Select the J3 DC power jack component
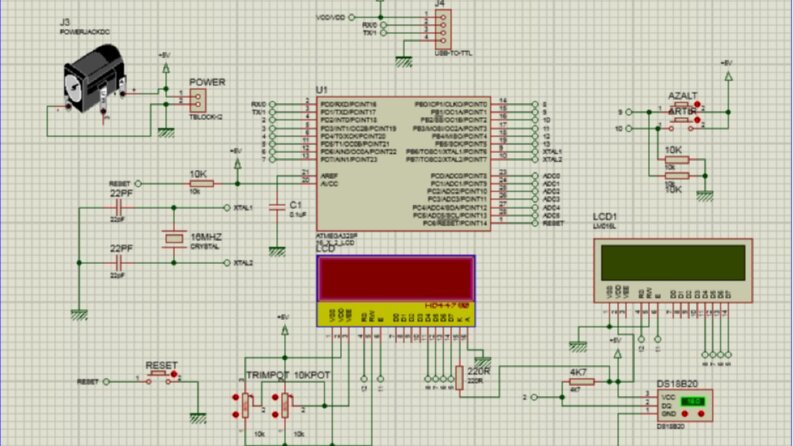The width and height of the screenshot is (793, 446). pyautogui.click(x=94, y=79)
